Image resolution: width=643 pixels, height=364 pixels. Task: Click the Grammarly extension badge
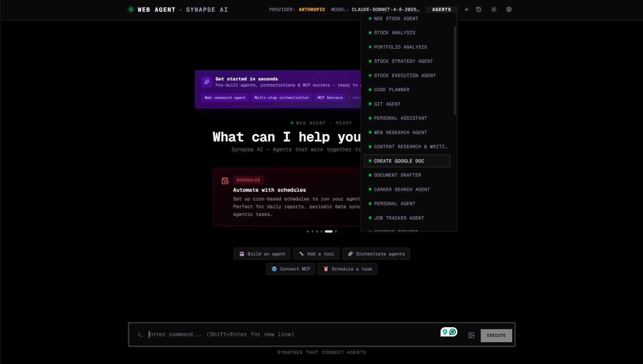[449, 332]
